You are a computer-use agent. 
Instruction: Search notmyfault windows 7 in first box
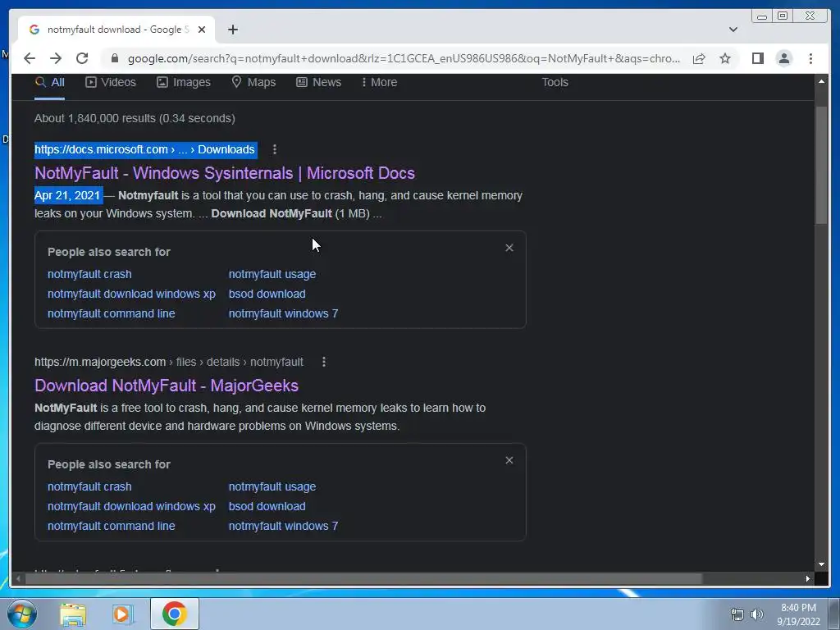click(x=283, y=314)
